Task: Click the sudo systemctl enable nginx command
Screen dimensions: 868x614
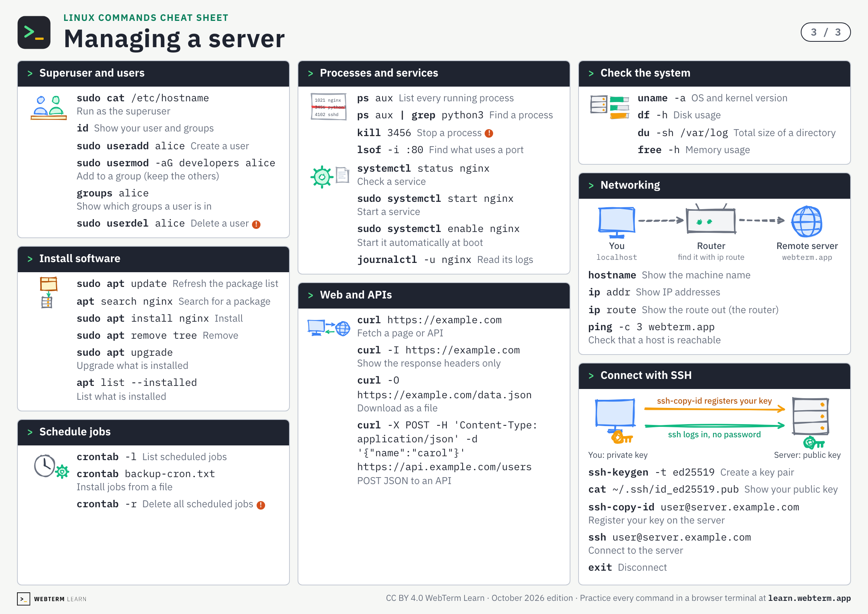Action: (438, 229)
